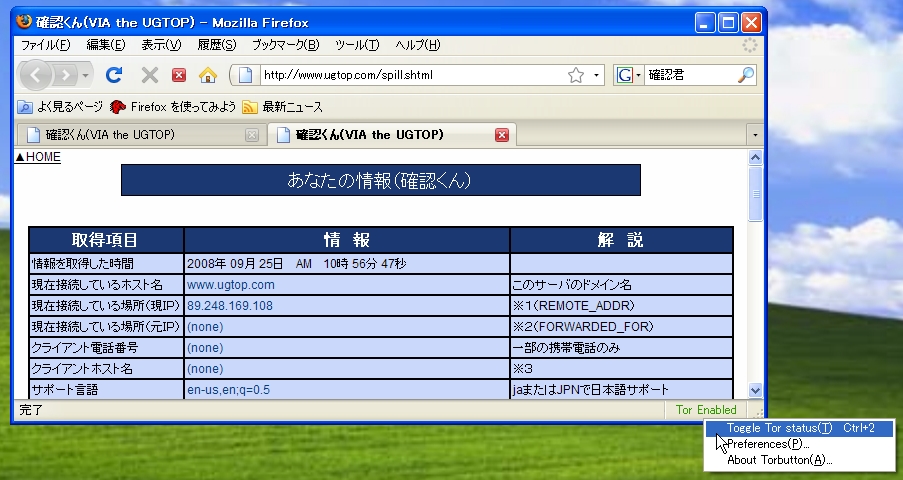Screen dimensions: 903x480
Task: Click the 完了 status bar text
Action: coord(31,410)
